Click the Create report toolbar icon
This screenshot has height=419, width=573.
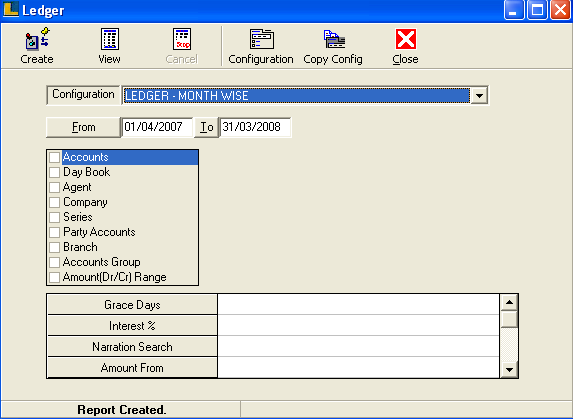point(37,39)
